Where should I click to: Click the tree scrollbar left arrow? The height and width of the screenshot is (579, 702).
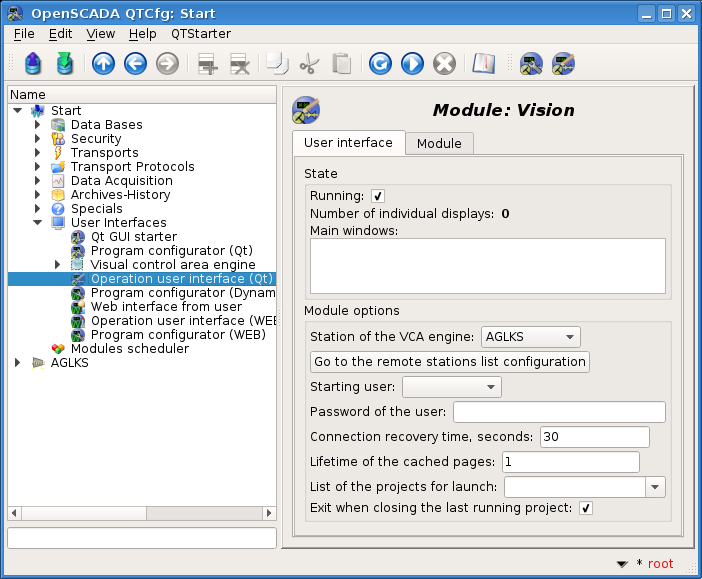tap(15, 513)
